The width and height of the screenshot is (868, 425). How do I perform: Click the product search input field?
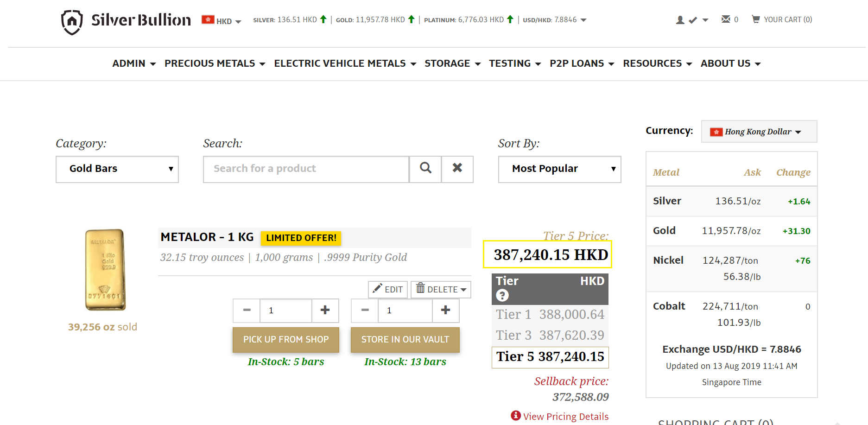[x=306, y=169]
